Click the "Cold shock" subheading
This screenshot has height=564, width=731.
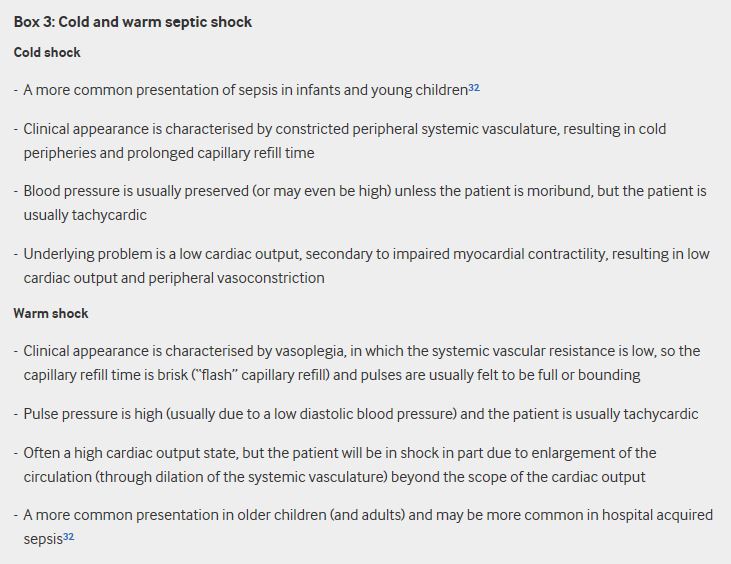click(x=47, y=52)
